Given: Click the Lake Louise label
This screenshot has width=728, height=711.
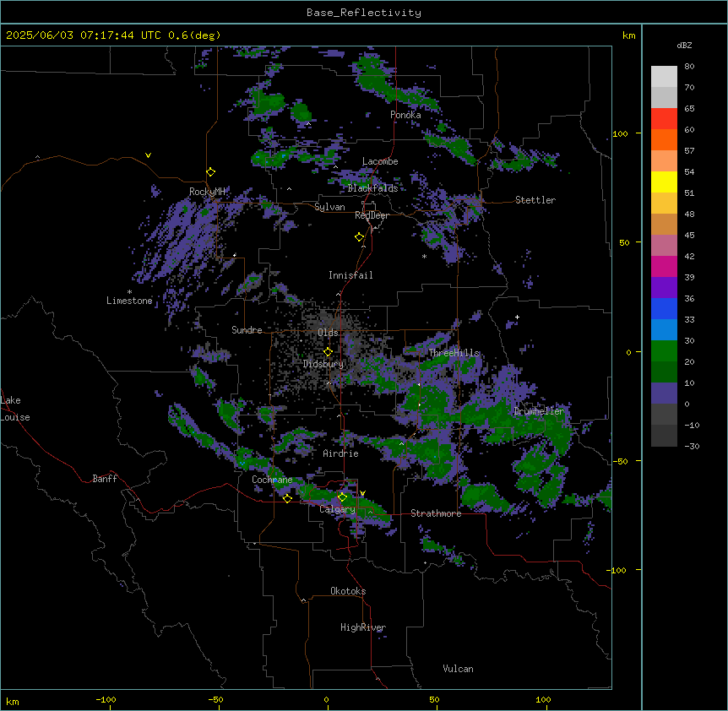Looking at the screenshot, I should pyautogui.click(x=15, y=409).
